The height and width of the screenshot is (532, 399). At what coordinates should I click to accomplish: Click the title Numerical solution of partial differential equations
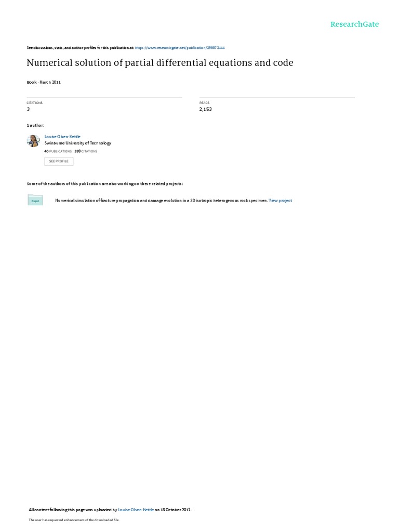[x=160, y=63]
